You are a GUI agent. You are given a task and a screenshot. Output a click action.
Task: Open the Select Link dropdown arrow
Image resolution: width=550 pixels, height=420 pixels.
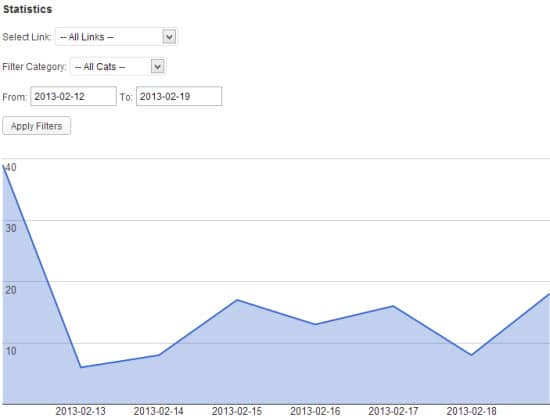(169, 36)
